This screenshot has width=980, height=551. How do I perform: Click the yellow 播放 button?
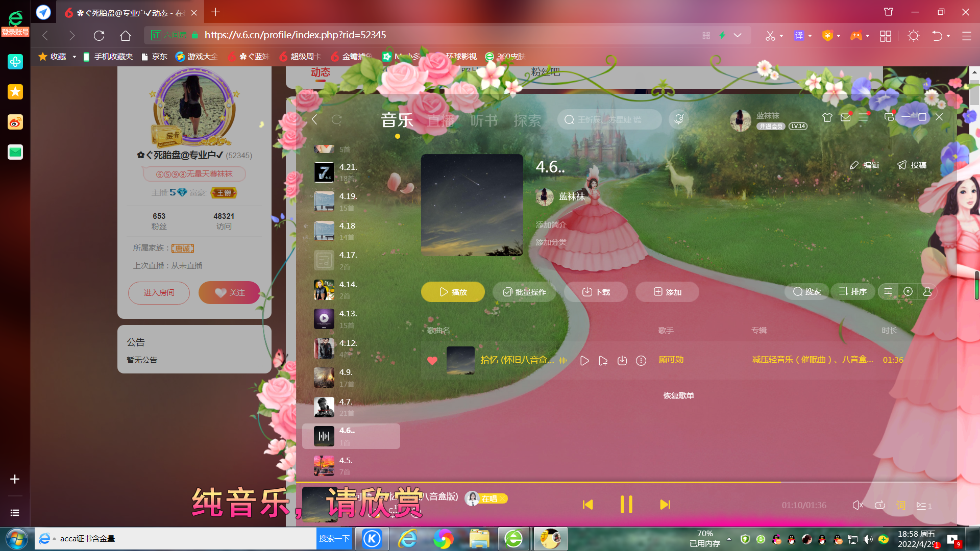coord(453,292)
